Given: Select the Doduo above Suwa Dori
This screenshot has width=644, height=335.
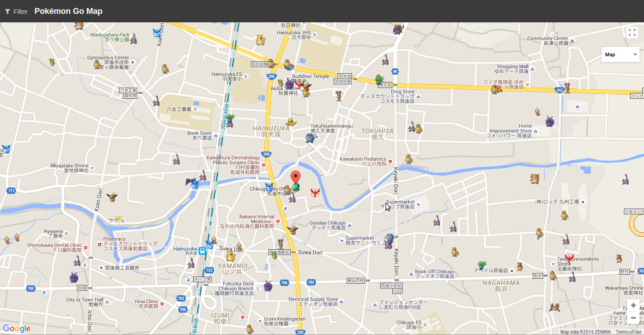Looking at the screenshot, I should 280,244.
